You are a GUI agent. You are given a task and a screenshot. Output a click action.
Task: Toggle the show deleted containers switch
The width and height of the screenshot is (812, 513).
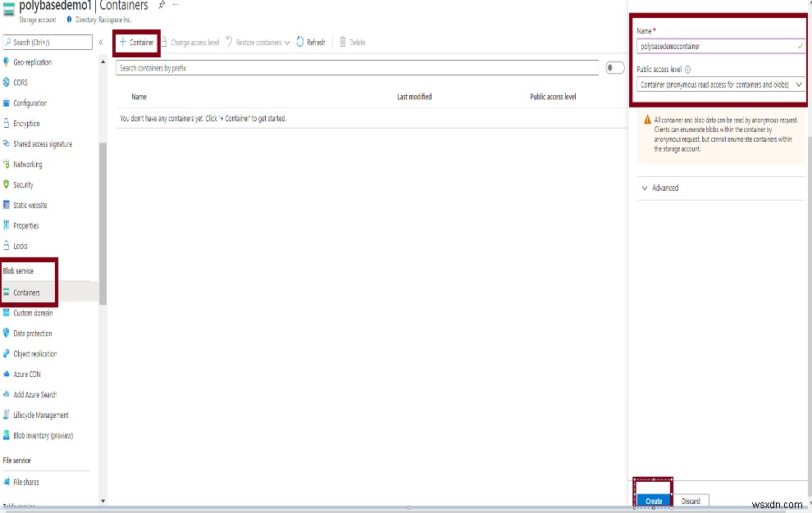[614, 68]
